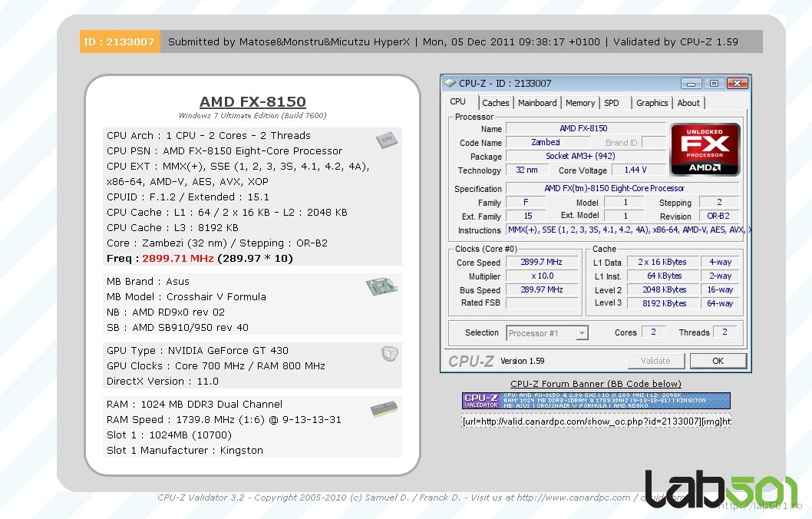This screenshot has width=812, height=519.
Task: Click the CPU-Z Validator forum banner image
Action: [596, 401]
